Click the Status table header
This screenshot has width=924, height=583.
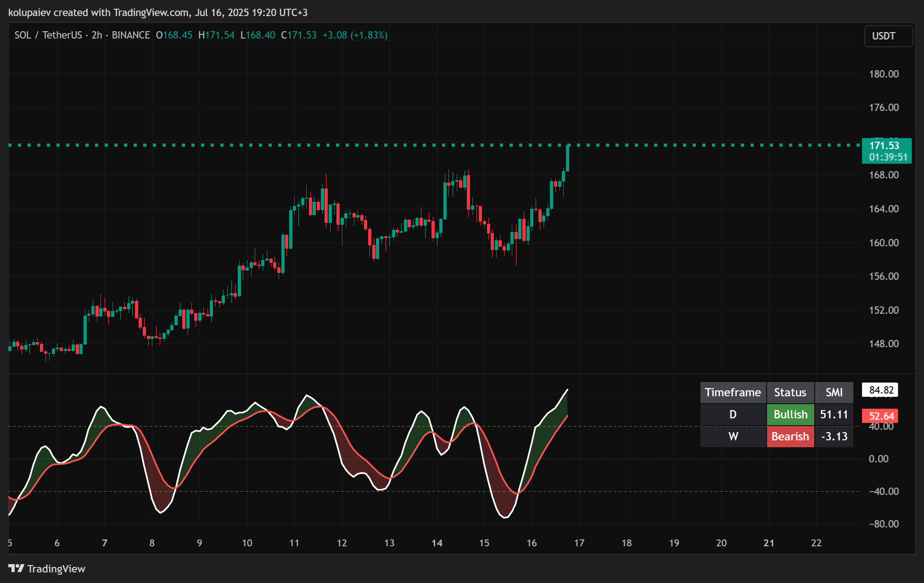click(x=790, y=392)
